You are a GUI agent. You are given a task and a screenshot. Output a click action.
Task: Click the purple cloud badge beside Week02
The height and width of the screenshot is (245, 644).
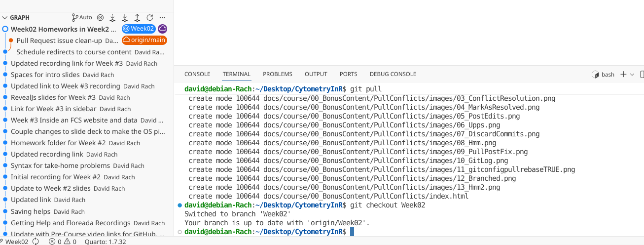pos(162,29)
